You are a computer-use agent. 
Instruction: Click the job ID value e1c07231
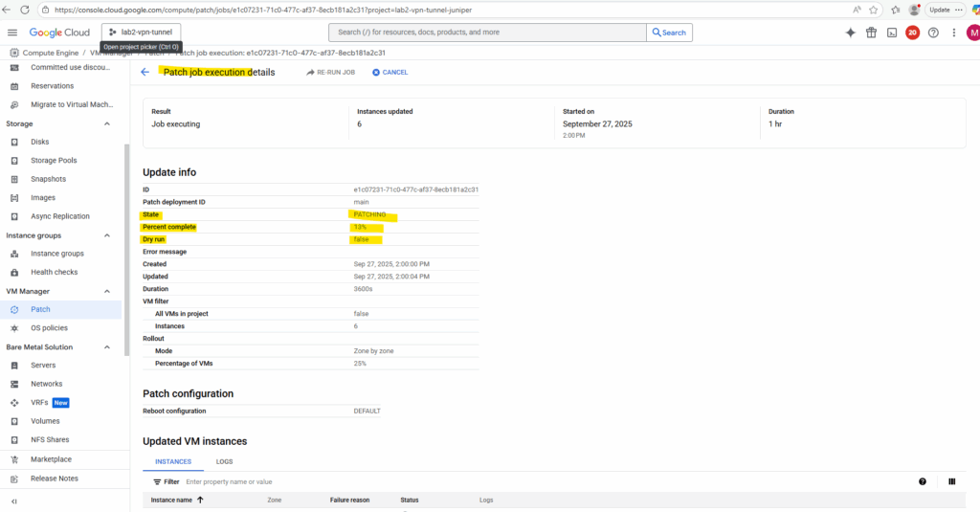415,189
